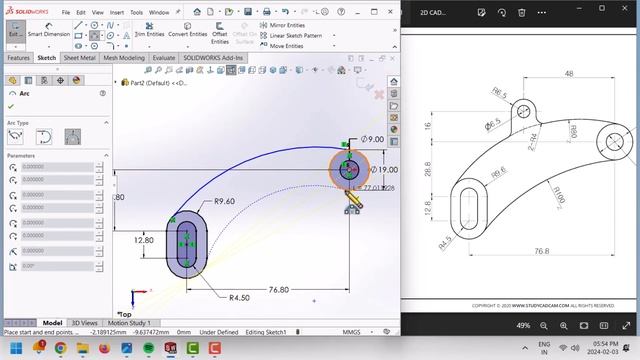Screen dimensions: 640x360
Task: Switch to the Motion Study 1 tab
Action: click(x=129, y=323)
